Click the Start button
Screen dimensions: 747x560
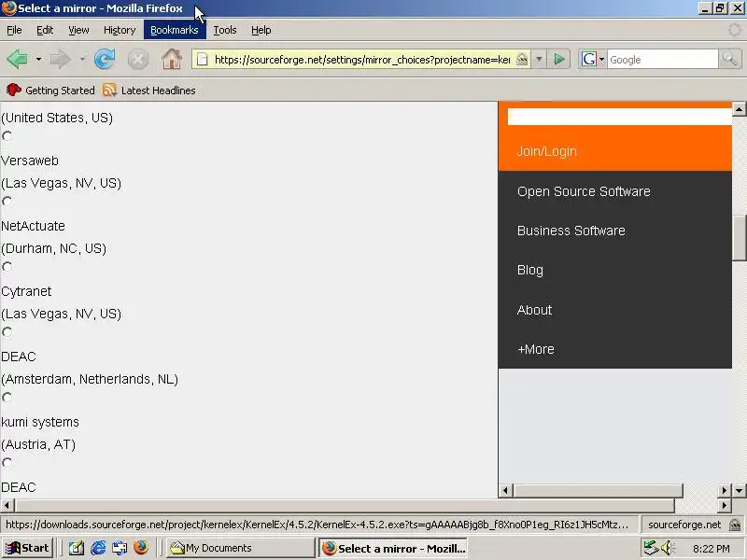click(x=28, y=548)
